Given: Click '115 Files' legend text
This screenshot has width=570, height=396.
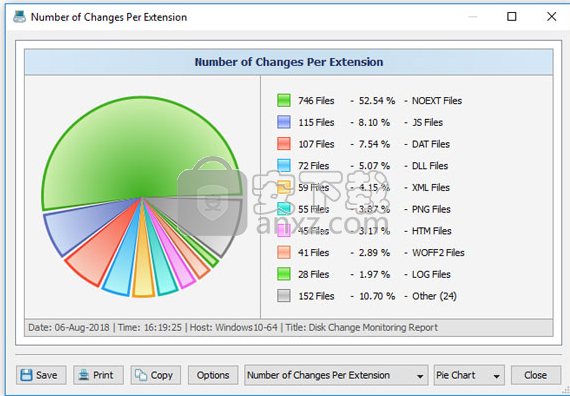Looking at the screenshot, I should point(316,123).
